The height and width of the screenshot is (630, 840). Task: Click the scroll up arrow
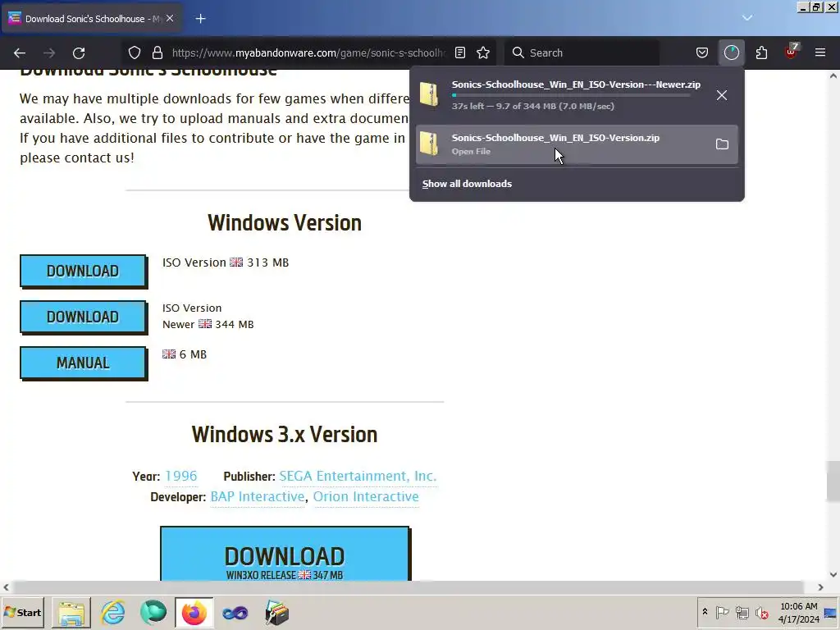pos(833,76)
